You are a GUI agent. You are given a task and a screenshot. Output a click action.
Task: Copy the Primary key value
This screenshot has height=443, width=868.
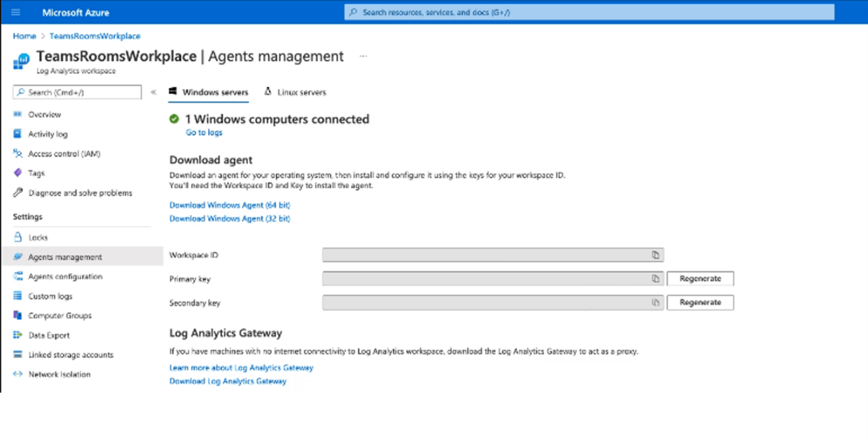(x=656, y=278)
